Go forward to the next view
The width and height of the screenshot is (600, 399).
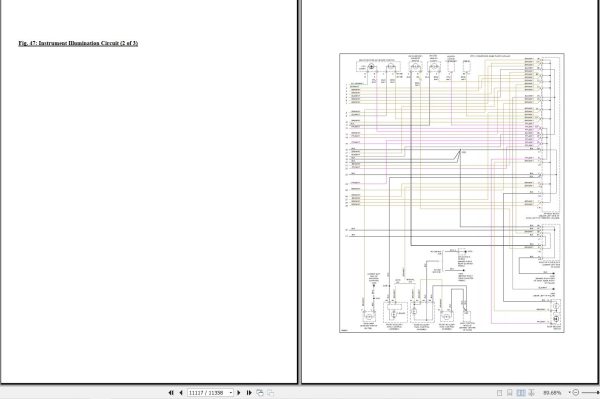click(270, 392)
